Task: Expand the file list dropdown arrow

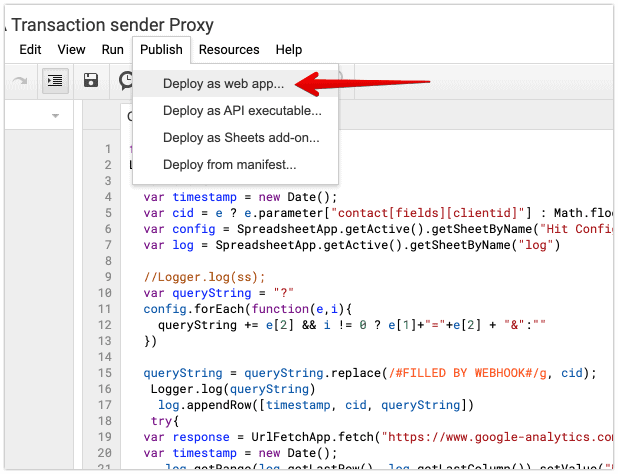Action: click(56, 116)
